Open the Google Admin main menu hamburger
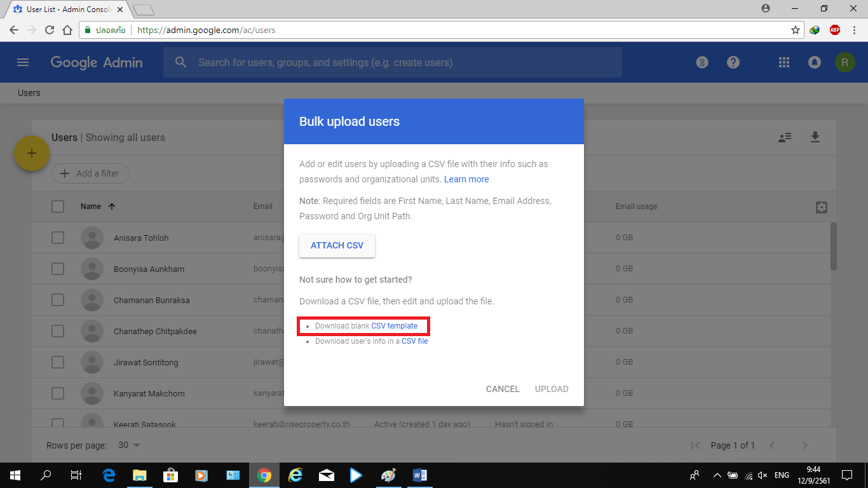The image size is (868, 488). 23,62
